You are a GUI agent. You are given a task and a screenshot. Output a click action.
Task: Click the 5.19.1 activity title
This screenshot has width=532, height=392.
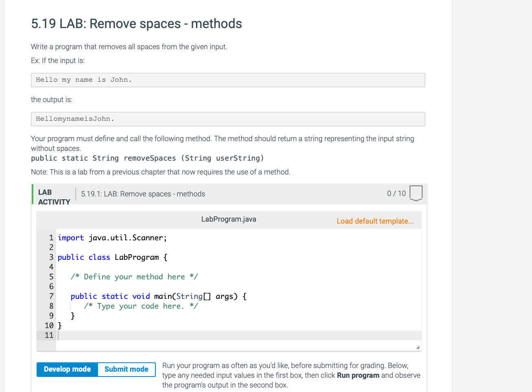143,194
